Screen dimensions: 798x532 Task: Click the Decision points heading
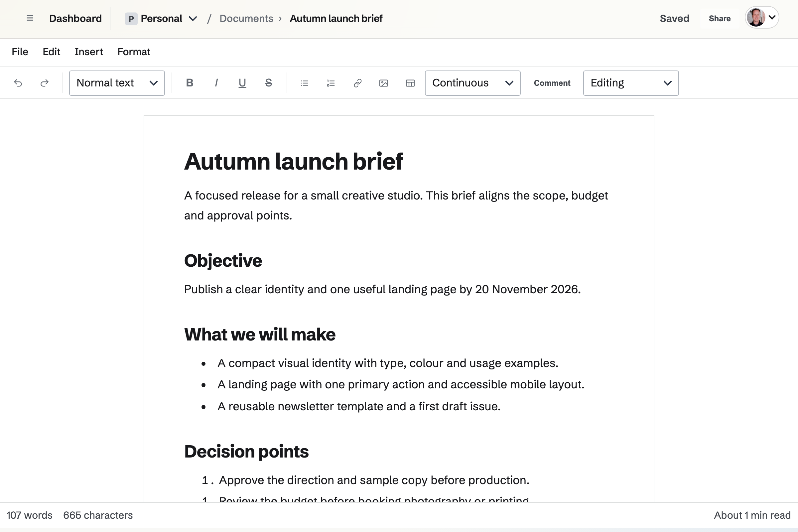(x=246, y=452)
